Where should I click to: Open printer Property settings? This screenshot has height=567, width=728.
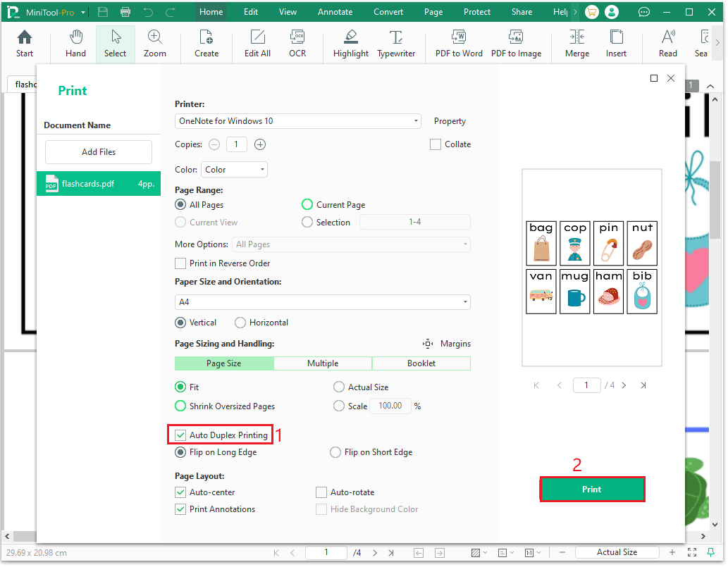point(450,122)
